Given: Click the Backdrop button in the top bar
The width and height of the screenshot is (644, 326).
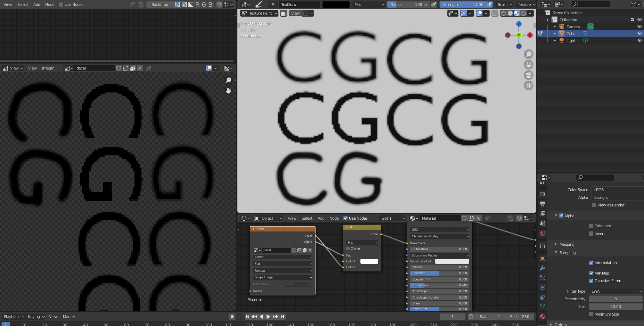Looking at the screenshot, I should [x=160, y=5].
